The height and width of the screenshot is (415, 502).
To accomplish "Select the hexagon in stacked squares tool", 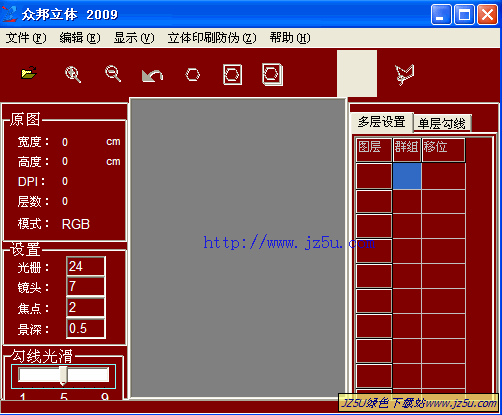I will 272,74.
